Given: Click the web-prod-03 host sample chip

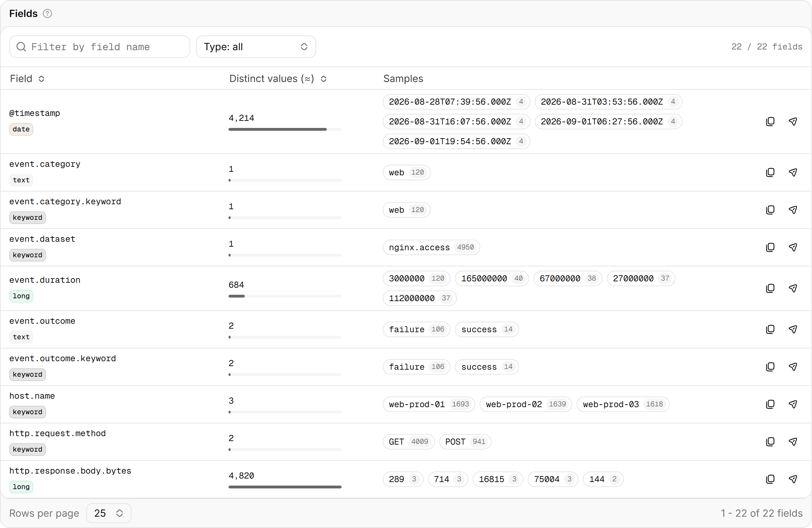Looking at the screenshot, I should [623, 404].
